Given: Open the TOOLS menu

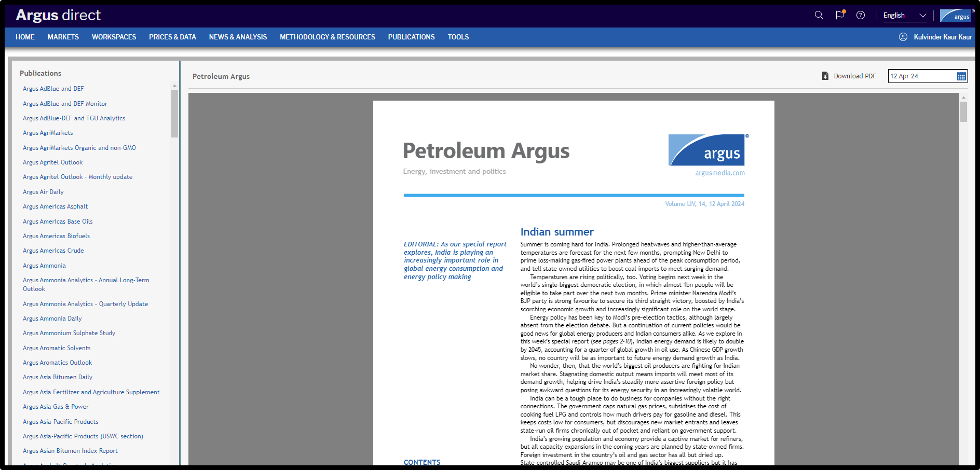Looking at the screenshot, I should point(458,37).
